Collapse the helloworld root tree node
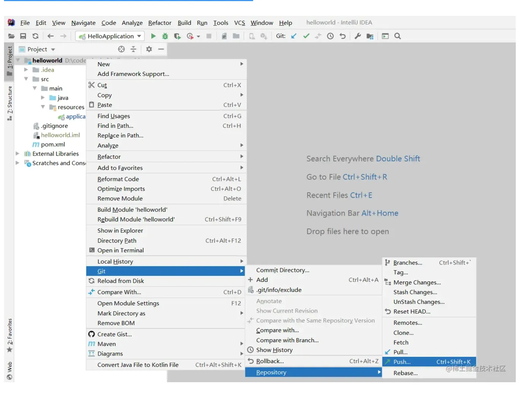 click(17, 60)
